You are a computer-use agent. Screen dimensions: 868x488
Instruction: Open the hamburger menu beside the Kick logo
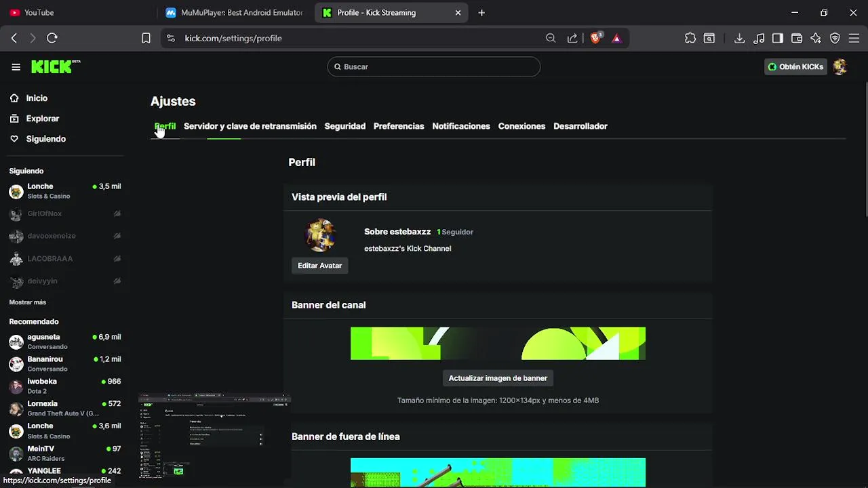click(16, 67)
